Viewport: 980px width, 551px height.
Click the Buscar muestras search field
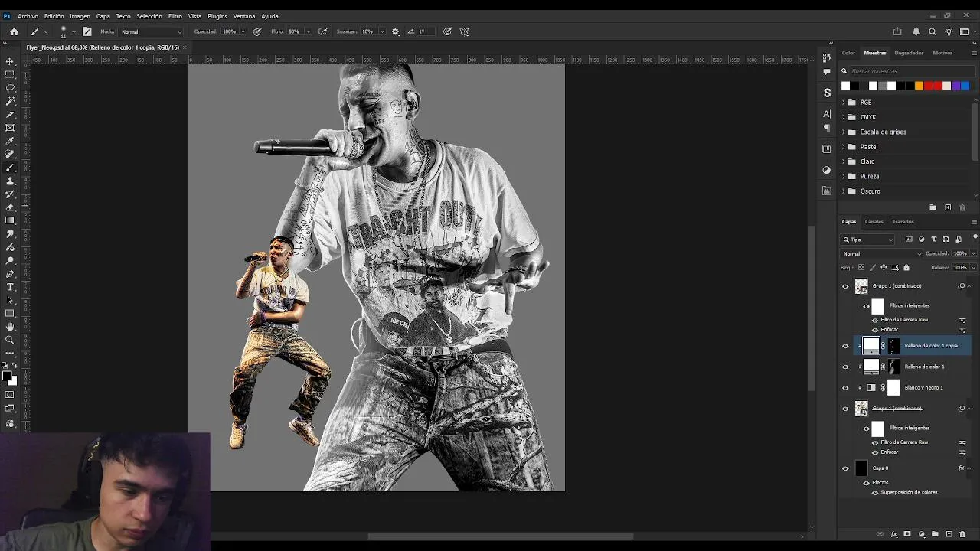click(911, 71)
